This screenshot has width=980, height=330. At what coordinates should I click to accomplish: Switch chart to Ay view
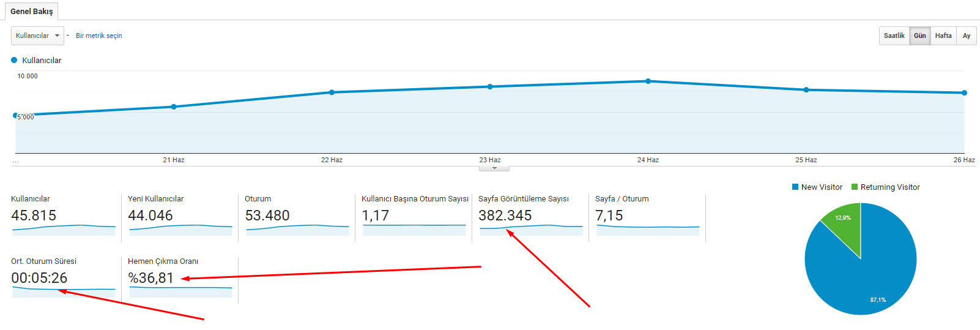click(966, 36)
